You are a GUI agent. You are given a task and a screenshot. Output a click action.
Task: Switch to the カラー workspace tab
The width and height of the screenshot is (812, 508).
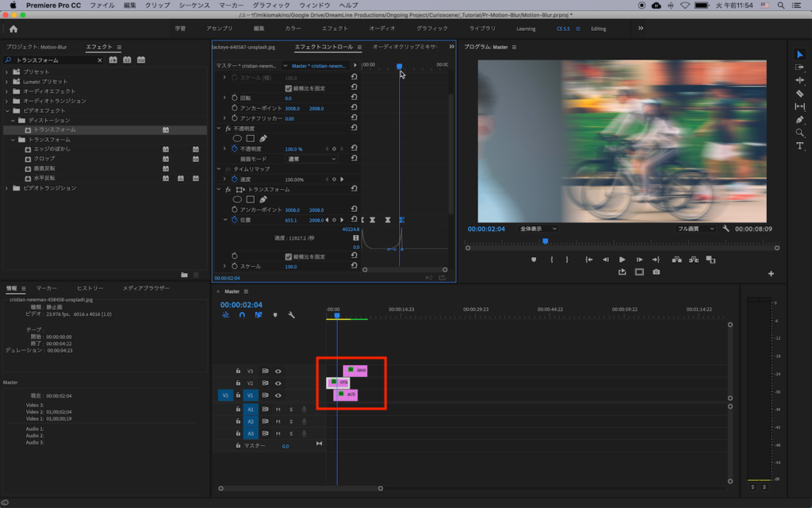(x=293, y=29)
